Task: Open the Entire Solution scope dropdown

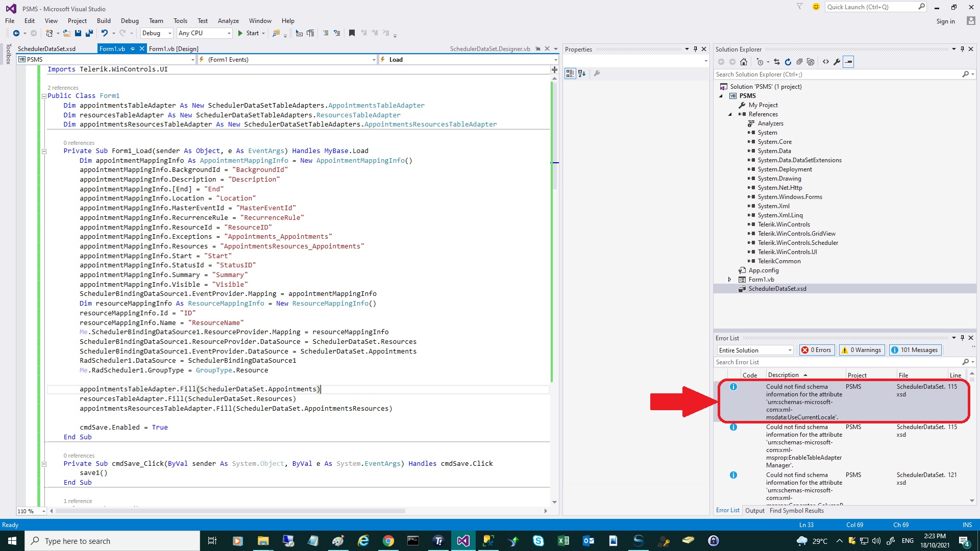Action: 790,350
